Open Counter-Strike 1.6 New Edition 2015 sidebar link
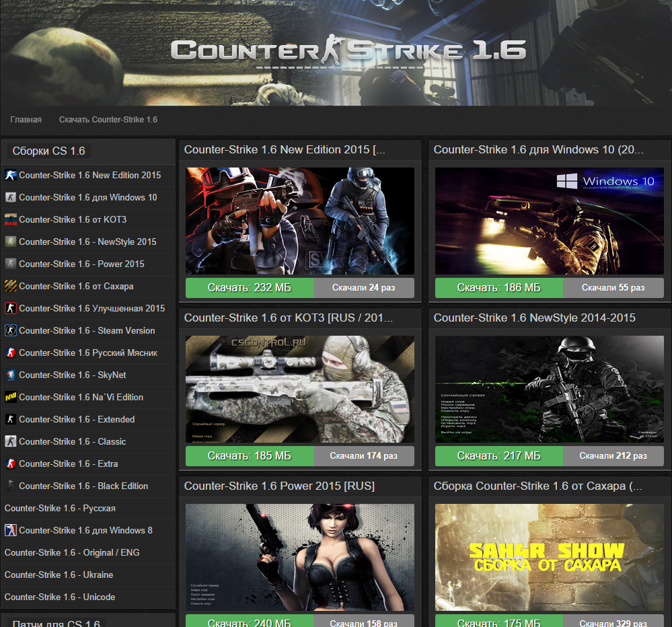Viewport: 672px width, 627px height. (90, 175)
